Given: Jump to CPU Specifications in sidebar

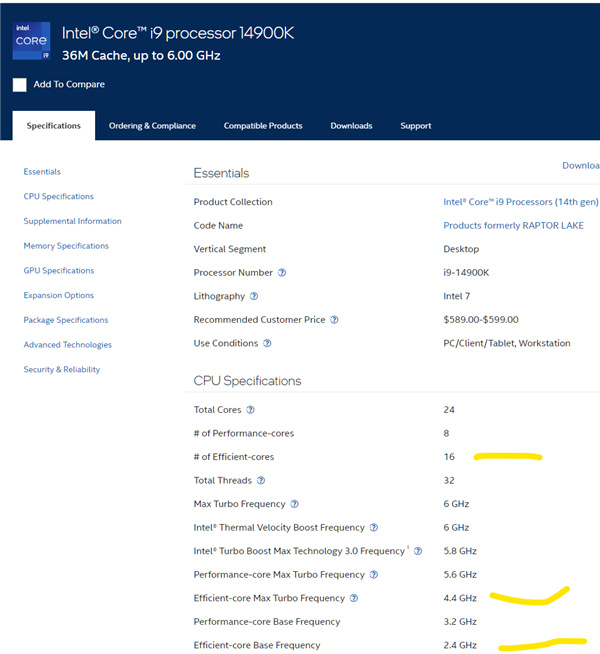Looking at the screenshot, I should click(x=58, y=196).
